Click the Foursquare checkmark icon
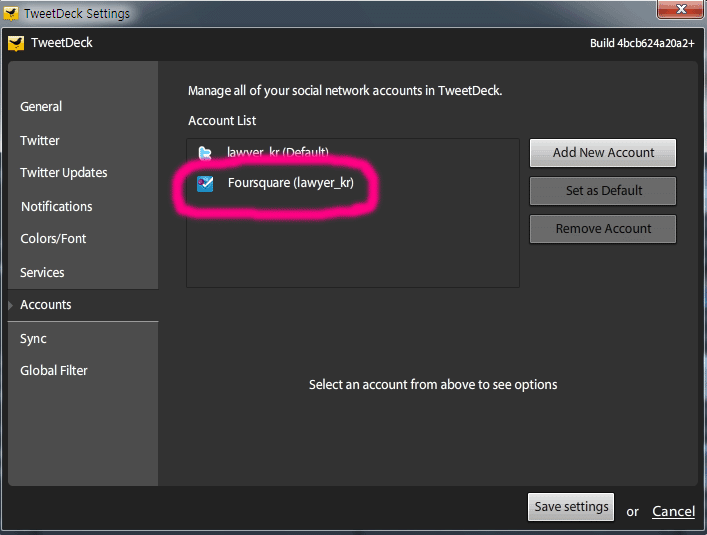Screen dimensions: 707x535 tap(205, 183)
